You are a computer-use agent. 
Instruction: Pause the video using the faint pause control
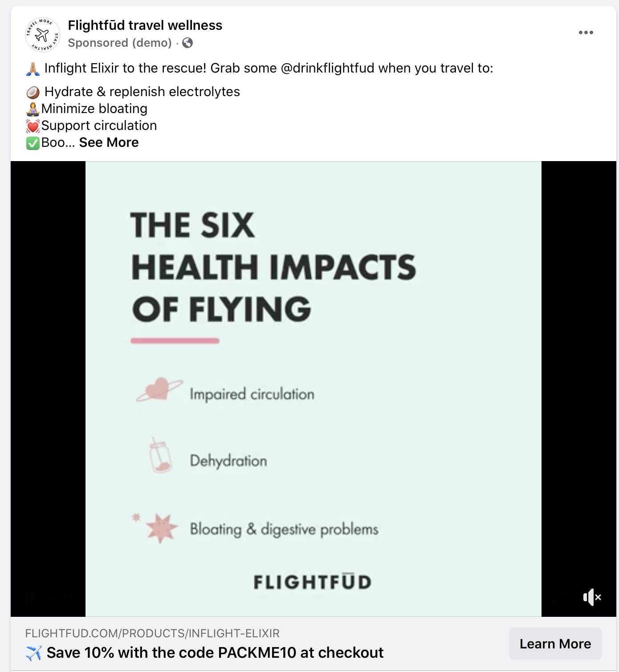pos(30,597)
